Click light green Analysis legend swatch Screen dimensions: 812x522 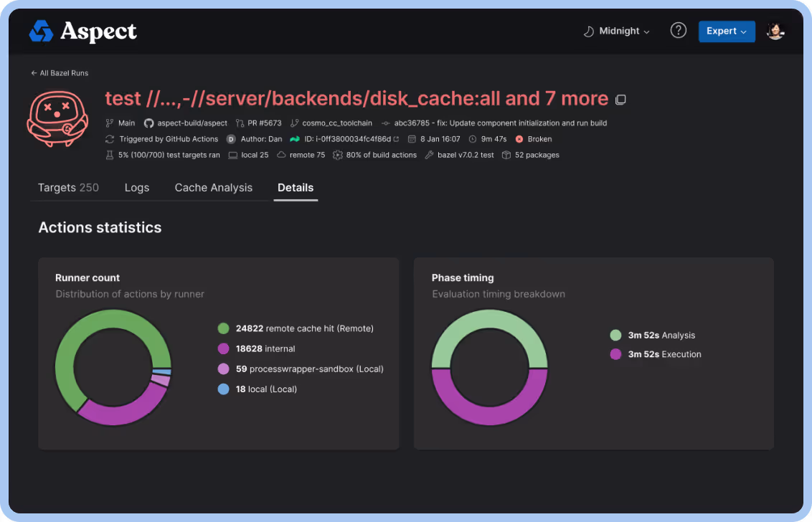[615, 335]
